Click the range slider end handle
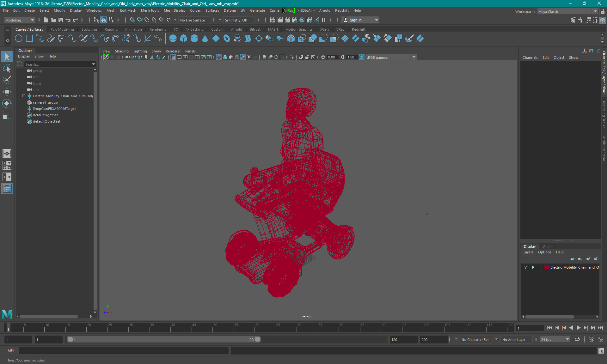607x364 pixels. click(258, 339)
